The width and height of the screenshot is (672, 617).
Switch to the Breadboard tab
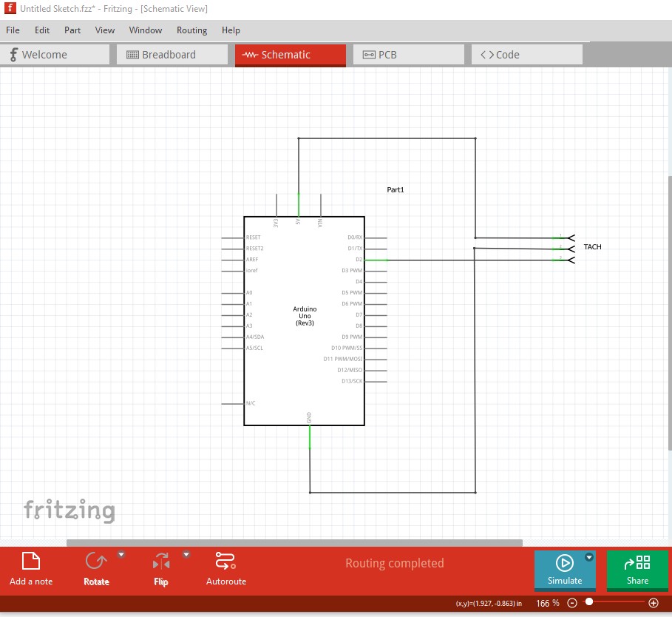pyautogui.click(x=172, y=55)
